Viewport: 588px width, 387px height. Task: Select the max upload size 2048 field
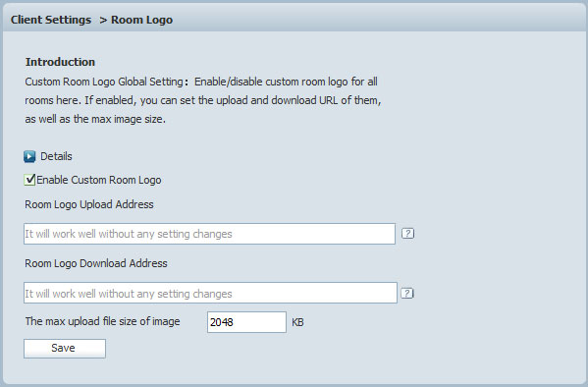(246, 322)
